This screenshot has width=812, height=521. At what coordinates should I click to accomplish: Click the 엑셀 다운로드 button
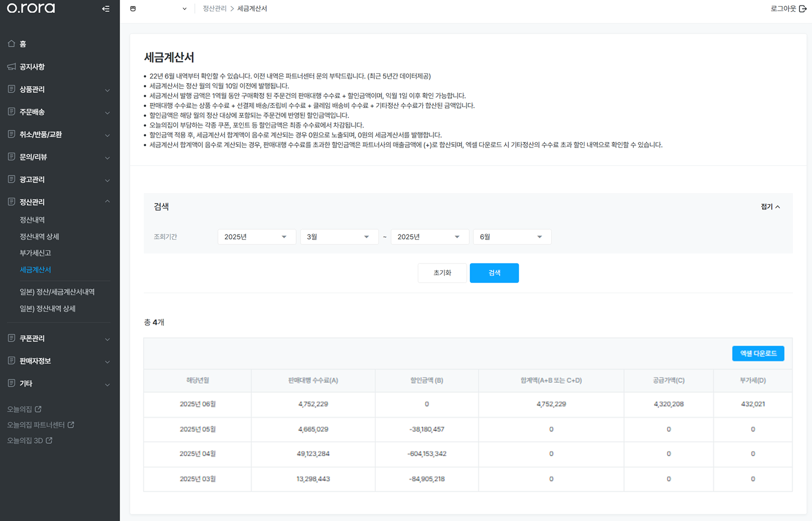[758, 353]
